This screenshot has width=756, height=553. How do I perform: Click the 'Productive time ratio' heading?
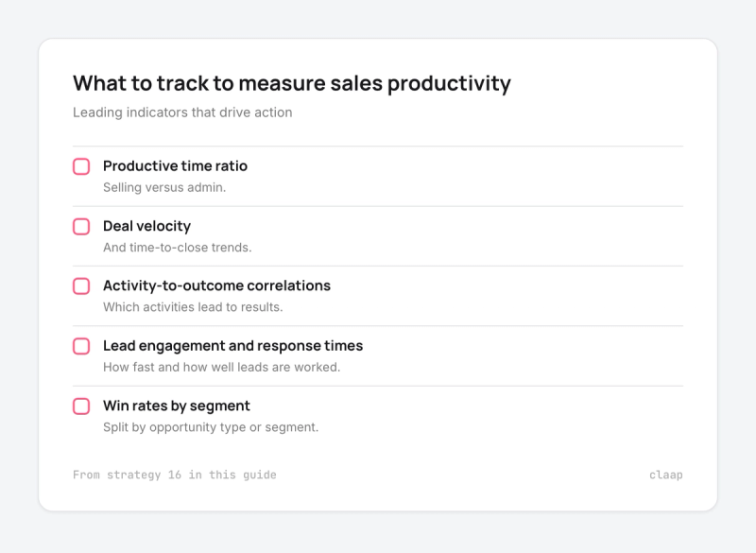175,165
